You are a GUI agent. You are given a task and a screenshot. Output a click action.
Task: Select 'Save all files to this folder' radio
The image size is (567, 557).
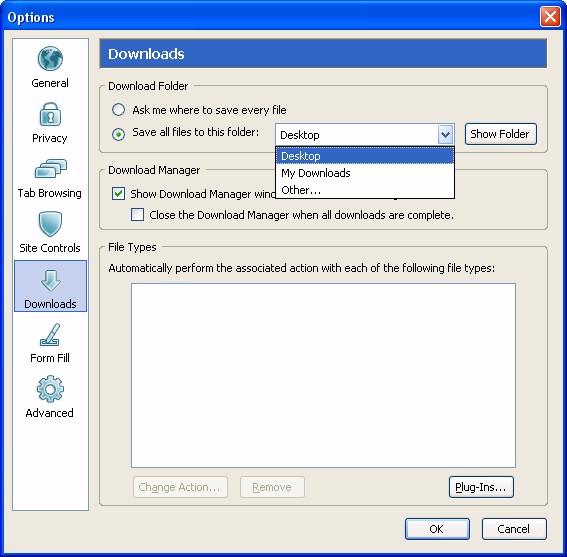pos(119,134)
